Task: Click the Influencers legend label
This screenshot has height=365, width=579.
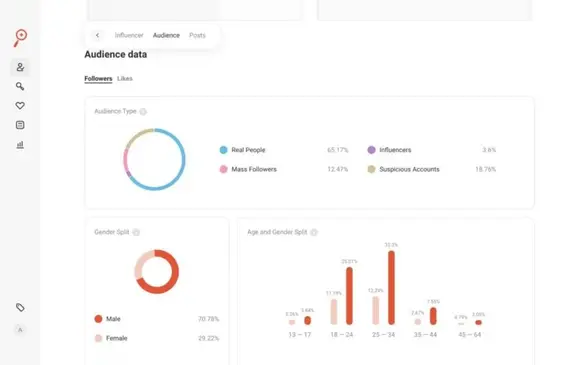Action: [395, 150]
